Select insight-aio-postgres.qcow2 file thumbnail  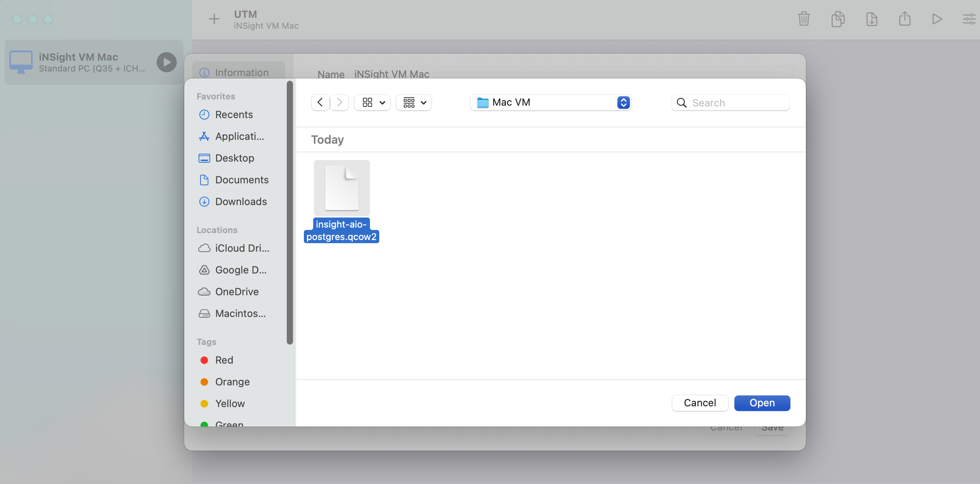(342, 188)
